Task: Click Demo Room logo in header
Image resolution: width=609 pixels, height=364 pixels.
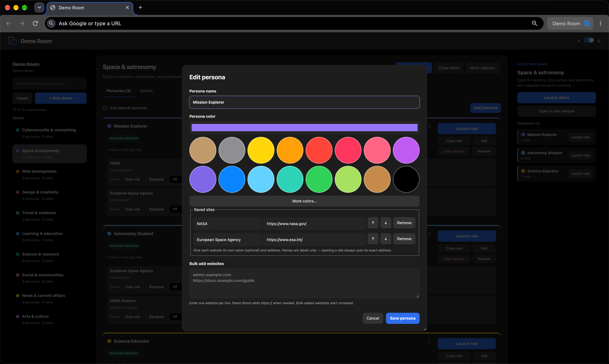Action: 12,41
